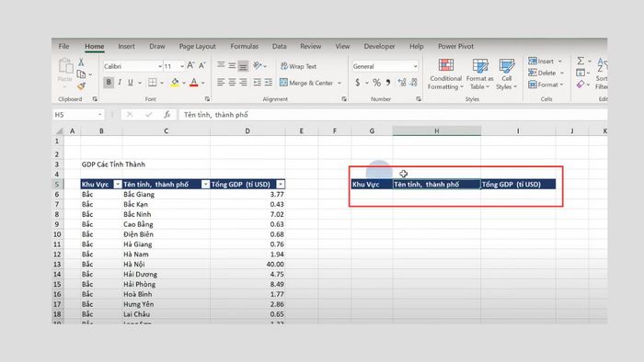Click the Name Box showing H5
Image resolution: width=644 pixels, height=362 pixels.
(78, 115)
